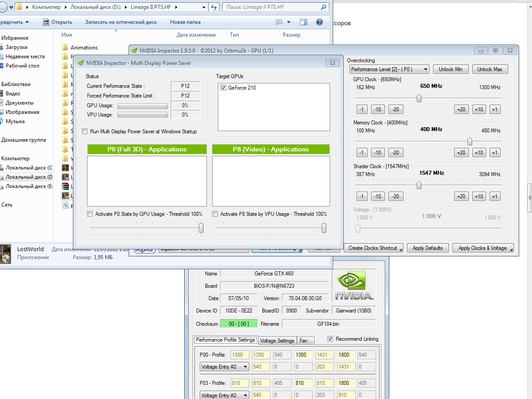This screenshot has height=399, width=532.
Task: Click Домашняя группа in navigation pane
Action: click(x=23, y=140)
